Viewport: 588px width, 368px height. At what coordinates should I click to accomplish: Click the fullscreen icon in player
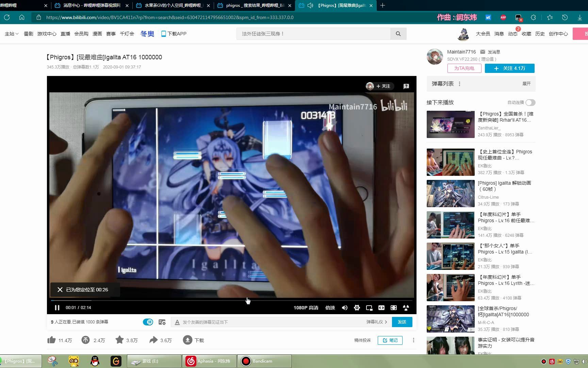tap(406, 308)
